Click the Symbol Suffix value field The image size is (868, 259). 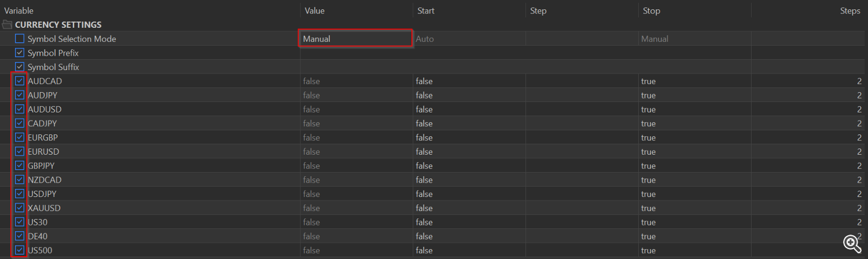[x=356, y=67]
